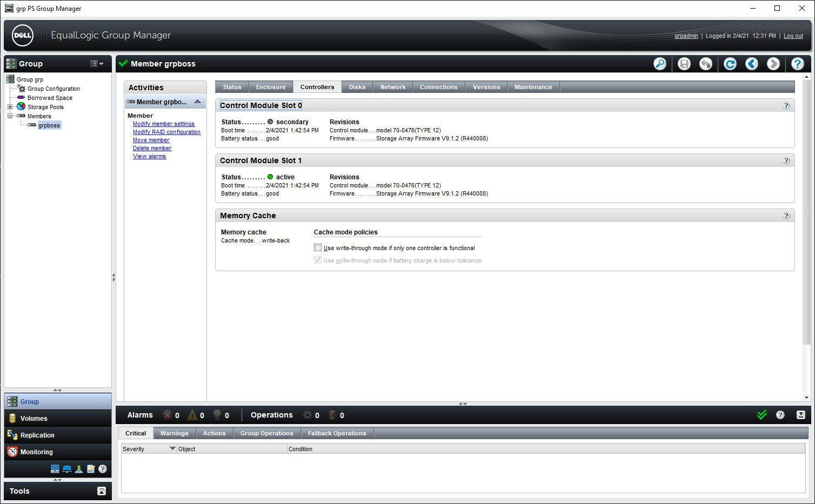Navigate forward with the right arrow icon

click(773, 64)
